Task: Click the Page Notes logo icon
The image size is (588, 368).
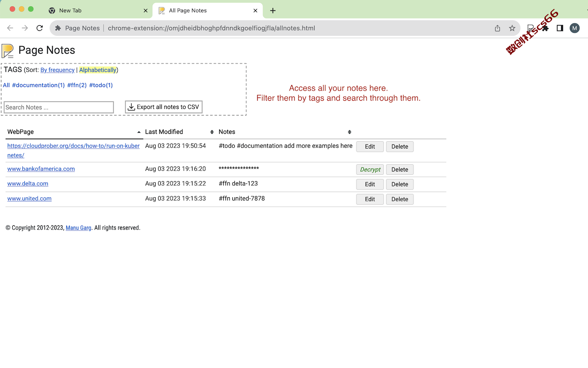Action: coord(7,51)
